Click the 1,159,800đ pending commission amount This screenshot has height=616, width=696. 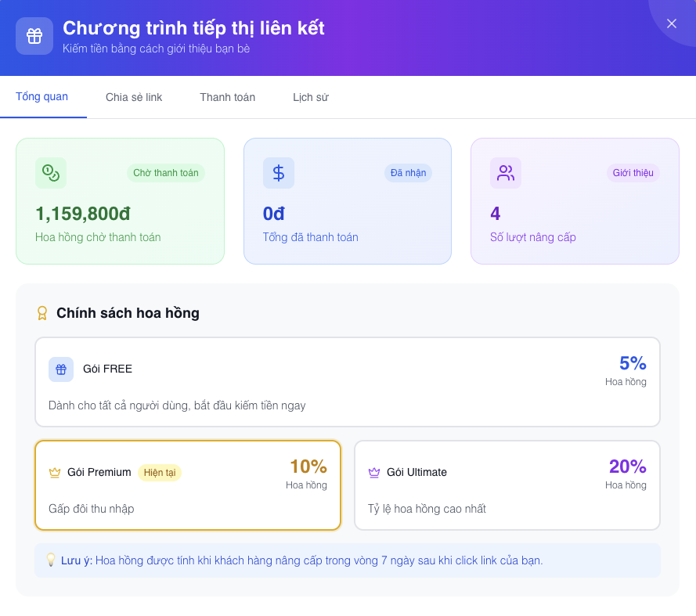(x=83, y=214)
